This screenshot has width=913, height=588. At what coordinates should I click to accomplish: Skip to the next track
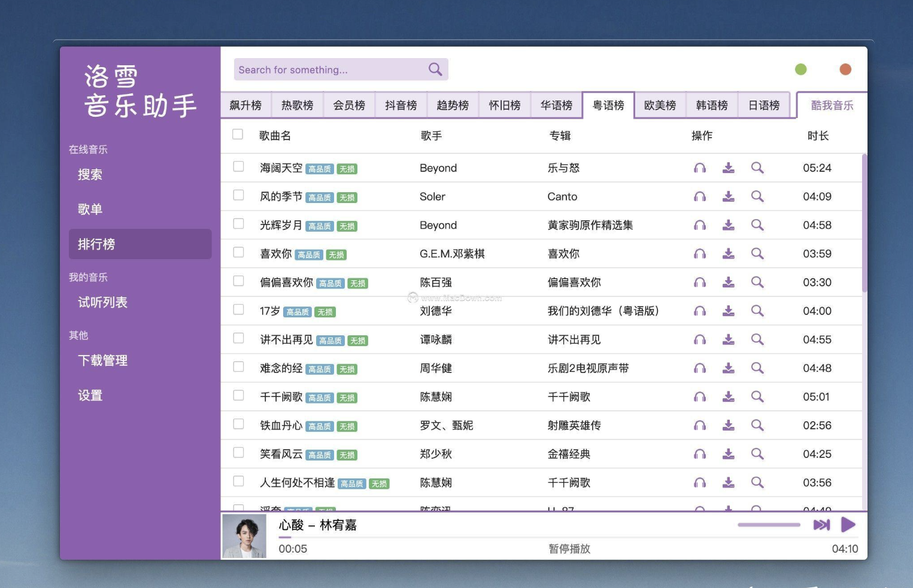tap(821, 525)
